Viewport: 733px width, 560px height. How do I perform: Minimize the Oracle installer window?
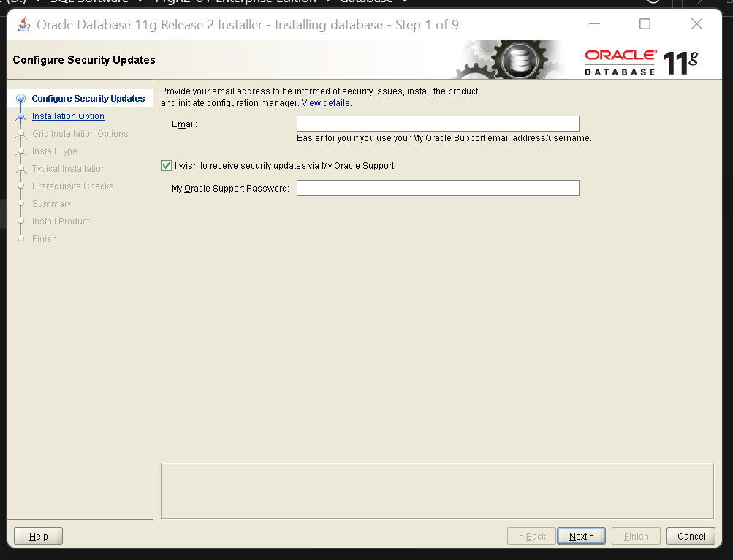coord(594,24)
